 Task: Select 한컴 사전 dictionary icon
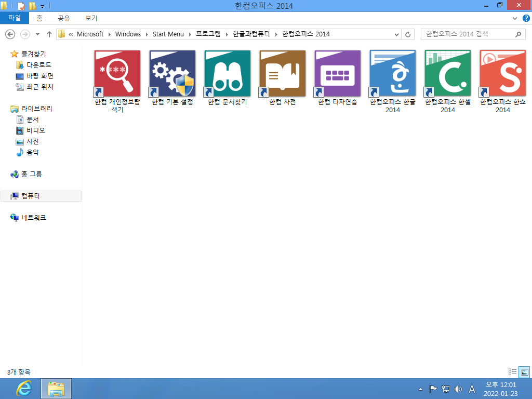click(x=282, y=73)
